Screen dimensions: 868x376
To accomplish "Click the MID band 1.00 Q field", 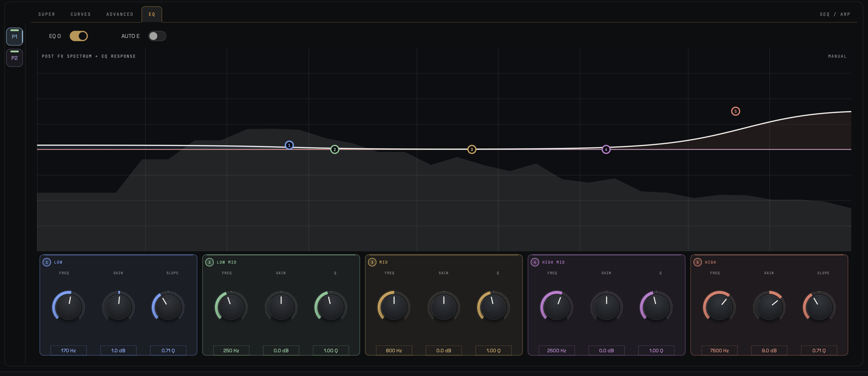I will click(x=493, y=350).
